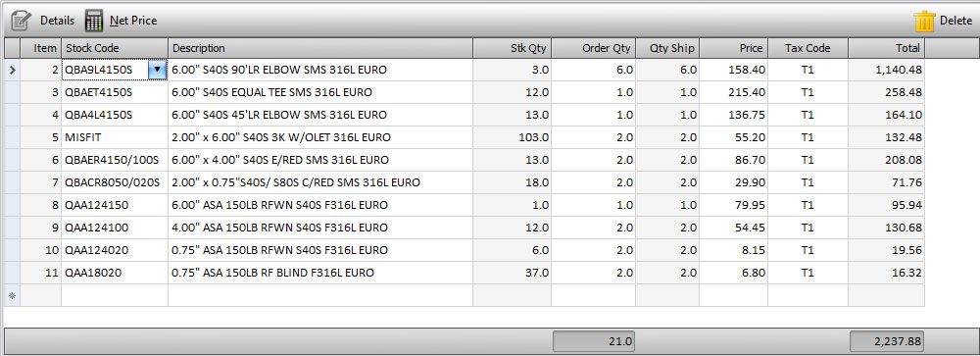980x356 pixels.
Task: Click the 4.00" ASA 150LB RFWN description
Action: coord(320,228)
